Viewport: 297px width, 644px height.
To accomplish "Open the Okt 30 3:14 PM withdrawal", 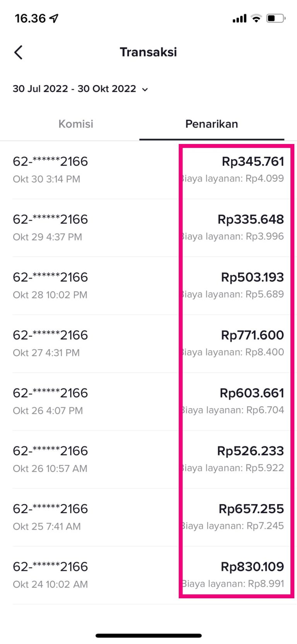I will pos(50,170).
